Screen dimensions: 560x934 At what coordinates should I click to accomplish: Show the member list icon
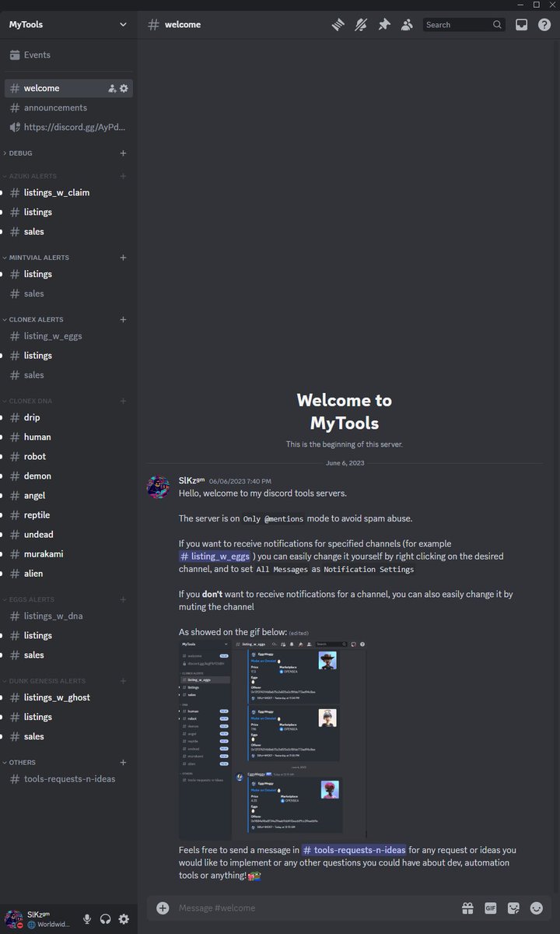(x=407, y=25)
